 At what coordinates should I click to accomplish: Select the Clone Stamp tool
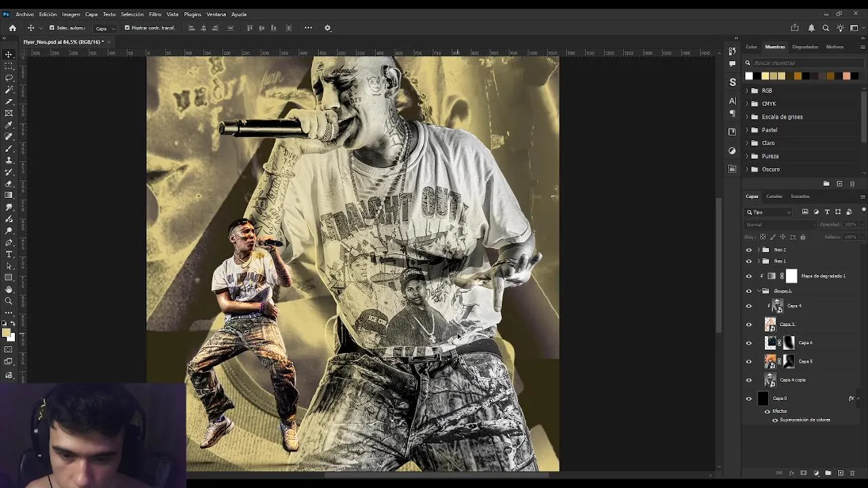9,160
